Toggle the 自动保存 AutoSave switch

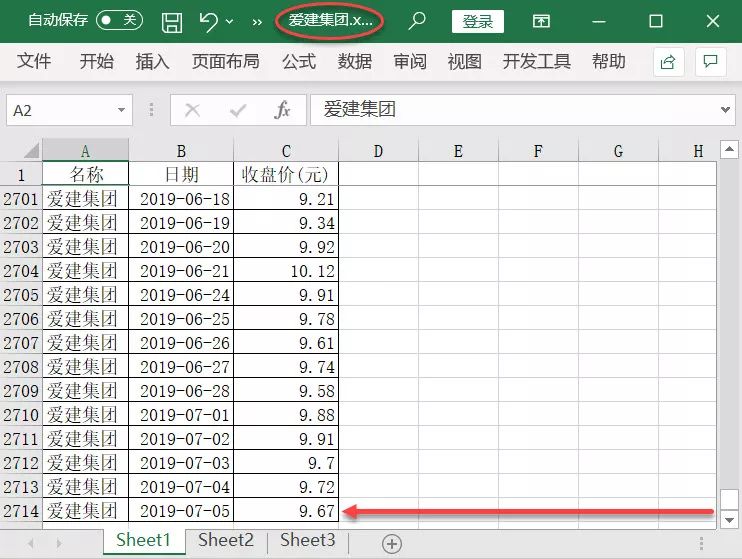point(119,20)
